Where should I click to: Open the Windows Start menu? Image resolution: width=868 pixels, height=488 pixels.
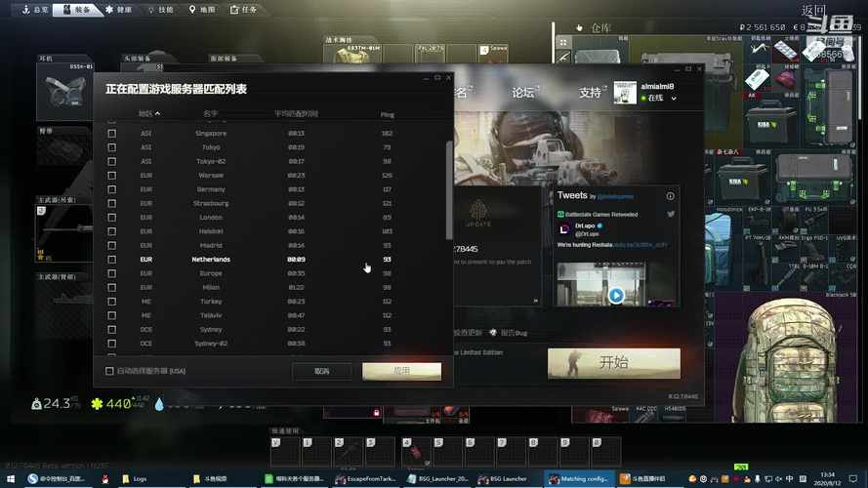point(10,478)
